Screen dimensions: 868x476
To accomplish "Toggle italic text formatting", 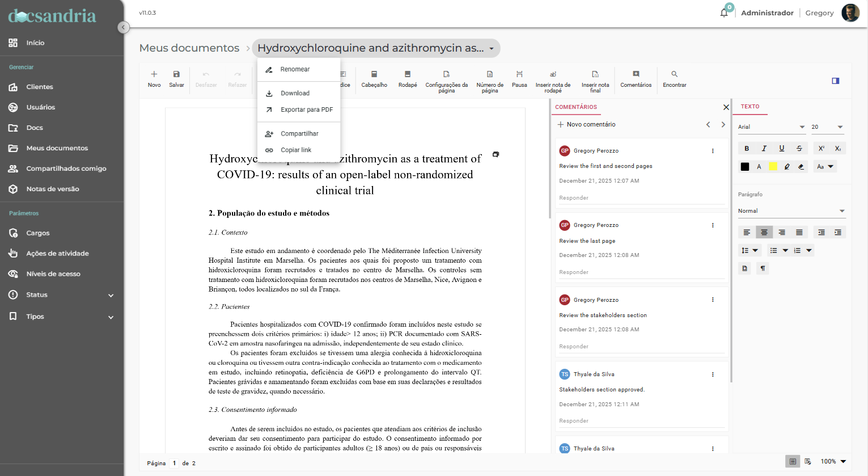I will coord(764,149).
